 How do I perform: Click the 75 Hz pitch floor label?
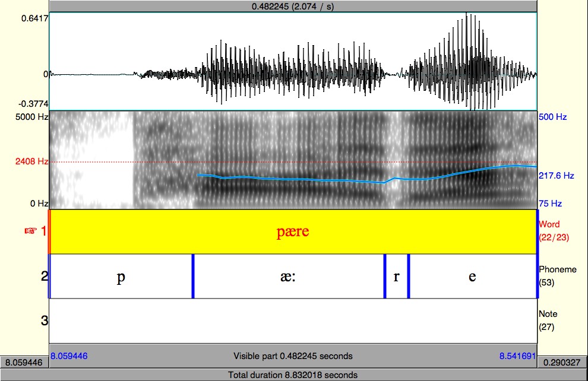coord(550,204)
